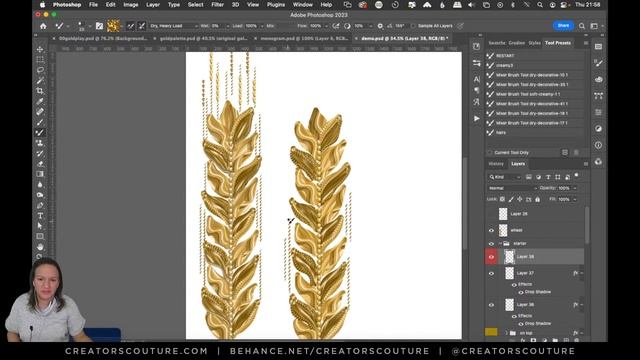Image resolution: width=640 pixels, height=360 pixels.
Task: Switch to the Styles tab
Action: click(534, 43)
